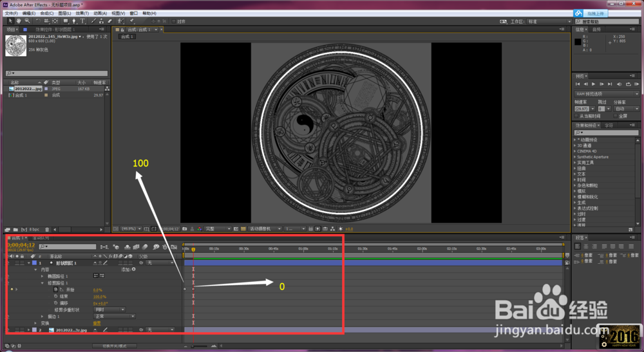The height and width of the screenshot is (352, 644).
Task: Open the timeline brainstorm button
Action: pos(156,247)
